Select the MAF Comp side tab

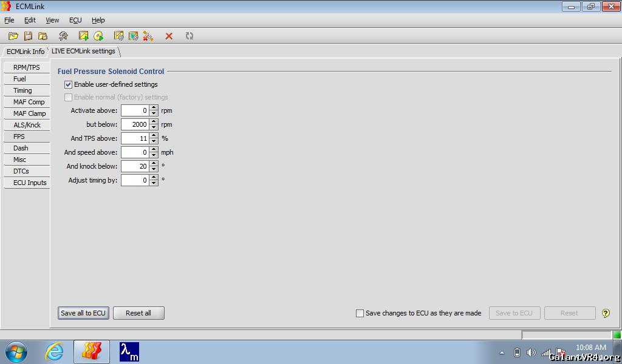pos(29,102)
